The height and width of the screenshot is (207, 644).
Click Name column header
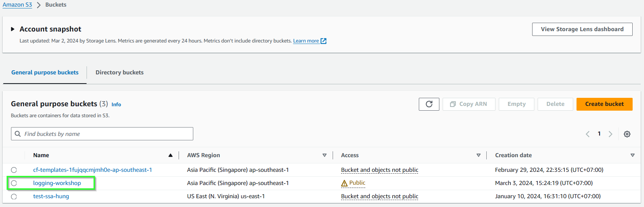click(41, 155)
